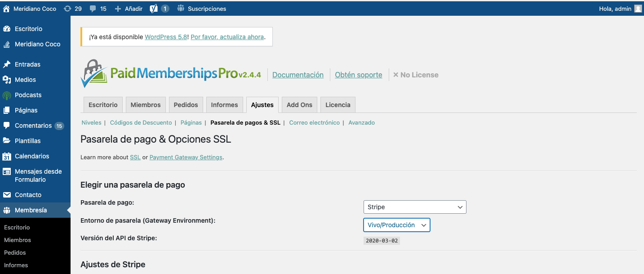Click the plus icon next to Añadir
This screenshot has width=644, height=274.
[x=118, y=9]
